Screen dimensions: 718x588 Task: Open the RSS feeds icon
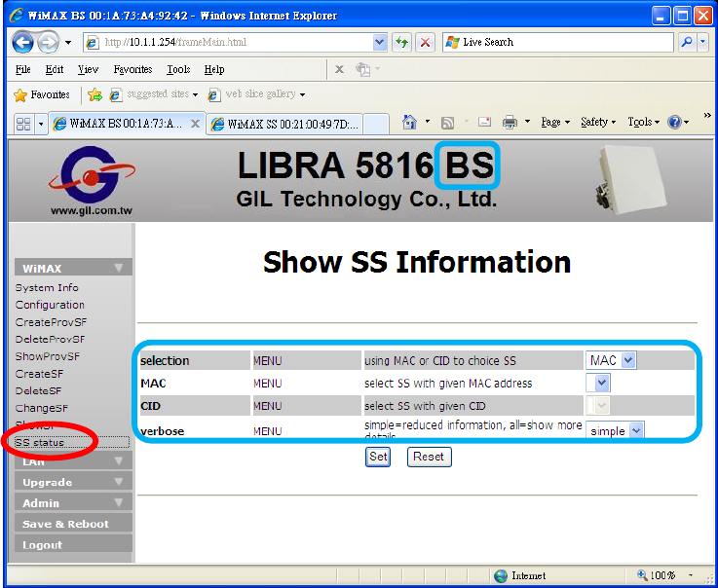click(x=447, y=123)
